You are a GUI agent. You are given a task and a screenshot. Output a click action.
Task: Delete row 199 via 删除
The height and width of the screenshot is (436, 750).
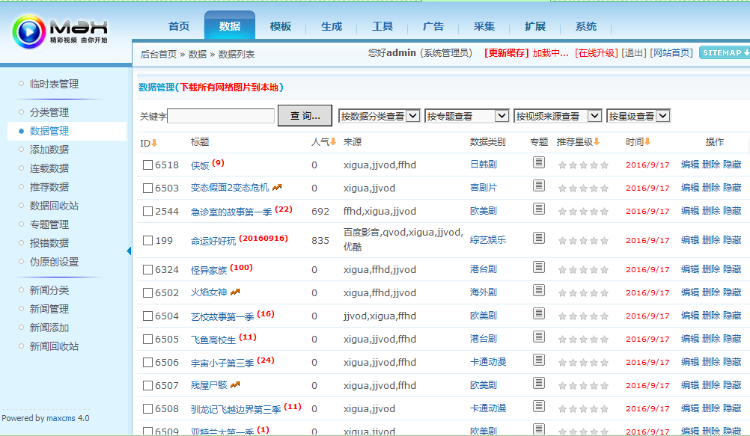[711, 240]
